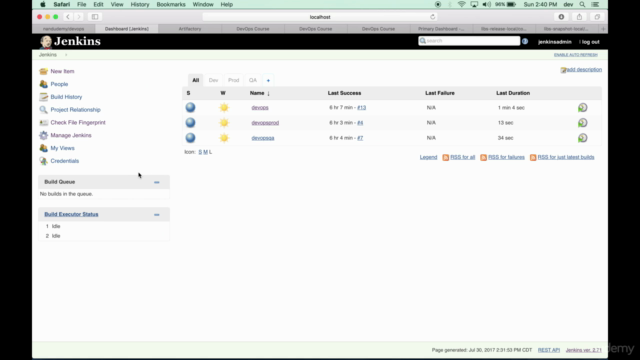Open the devopsqa job
This screenshot has width=640, height=360.
point(262,138)
